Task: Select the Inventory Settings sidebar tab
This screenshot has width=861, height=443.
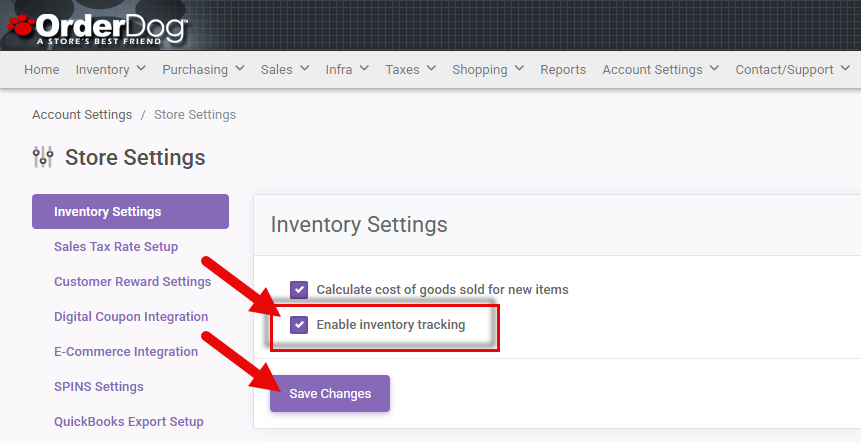Action: 130,211
